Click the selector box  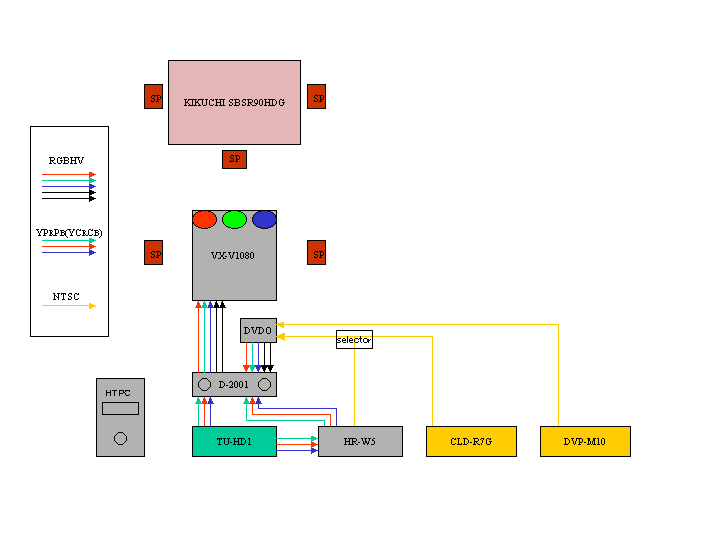tap(354, 340)
